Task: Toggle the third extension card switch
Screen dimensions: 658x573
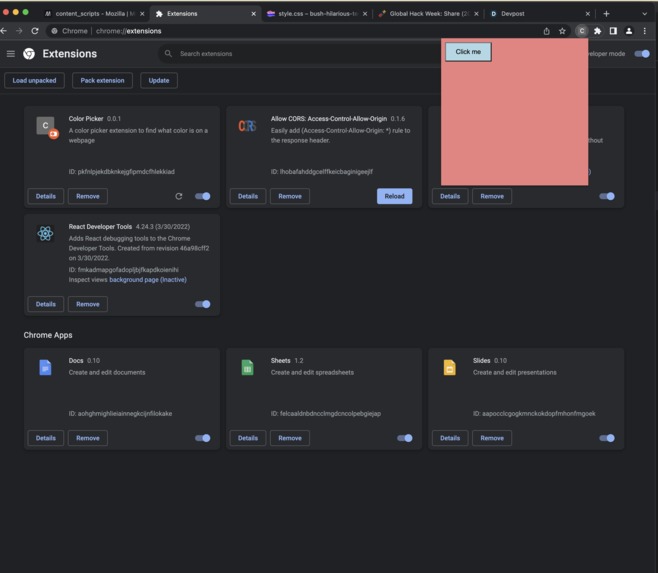Action: click(607, 196)
